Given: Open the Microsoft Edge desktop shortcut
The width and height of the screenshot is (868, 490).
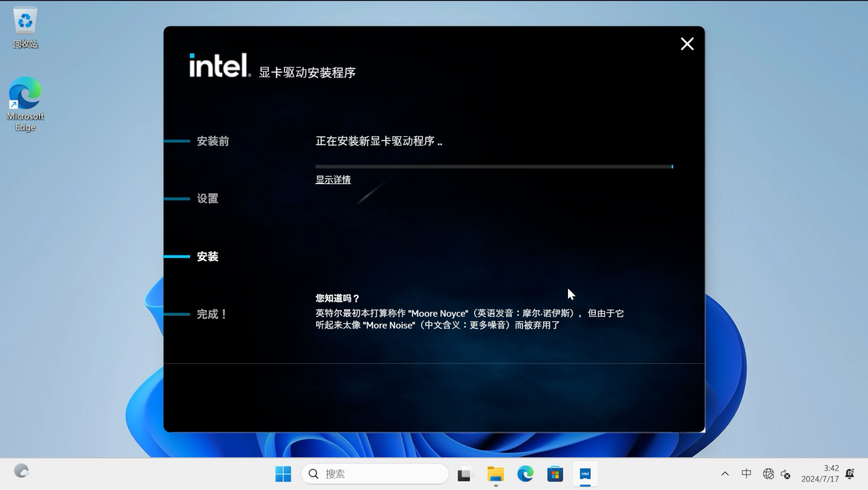Looking at the screenshot, I should click(x=25, y=104).
